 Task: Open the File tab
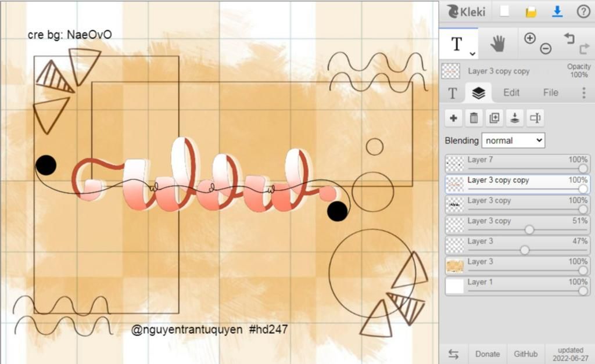551,92
